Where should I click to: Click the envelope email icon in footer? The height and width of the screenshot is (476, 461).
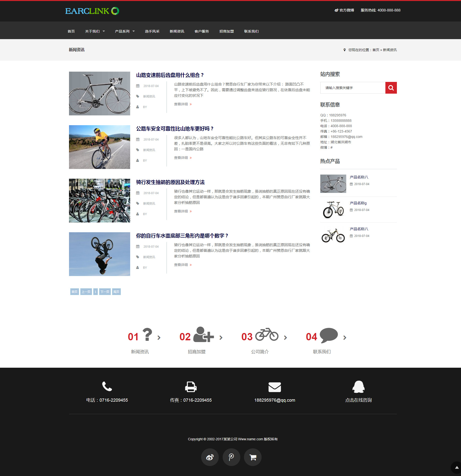(275, 387)
